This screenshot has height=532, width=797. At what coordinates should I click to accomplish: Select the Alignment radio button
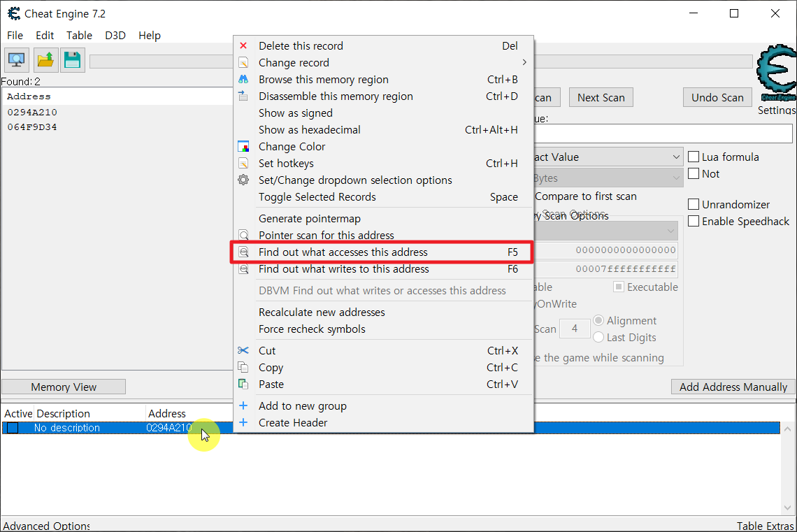point(598,320)
